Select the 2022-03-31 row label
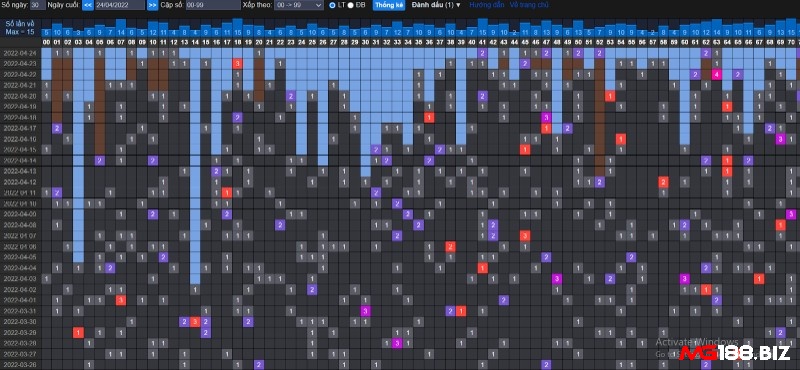The height and width of the screenshot is (370, 800). pos(20,311)
